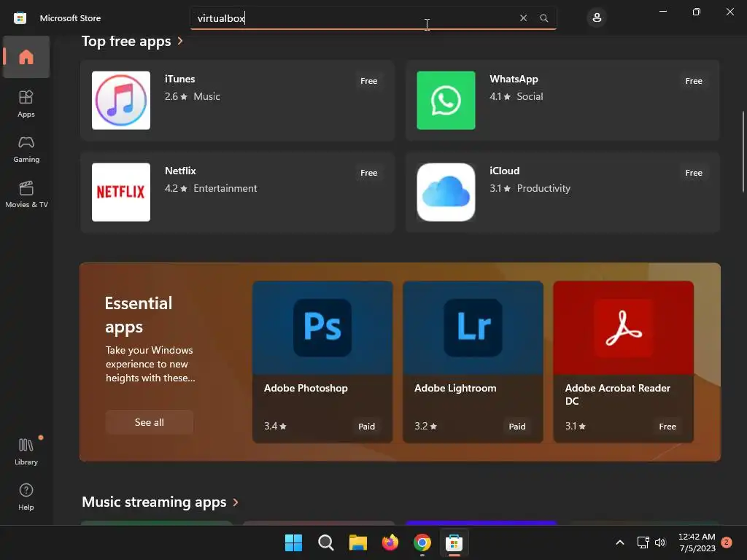Open the clock and date in the taskbar
The image size is (747, 560).
click(697, 542)
